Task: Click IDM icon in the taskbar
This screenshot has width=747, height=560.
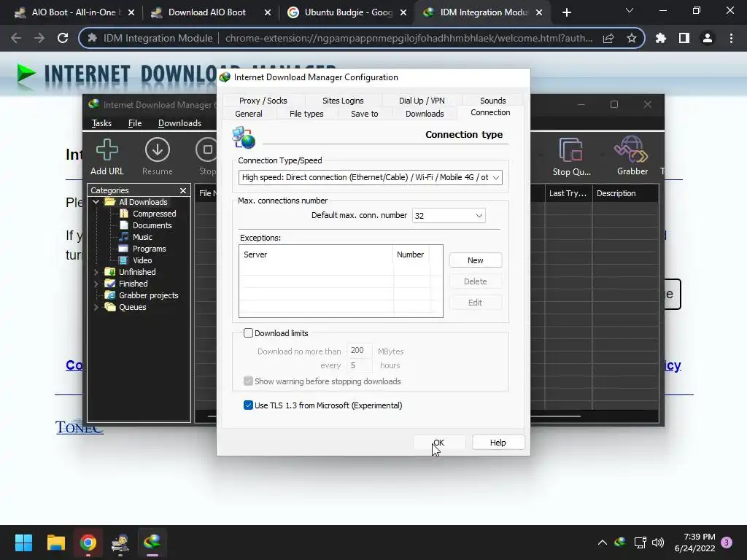Action: (x=152, y=542)
